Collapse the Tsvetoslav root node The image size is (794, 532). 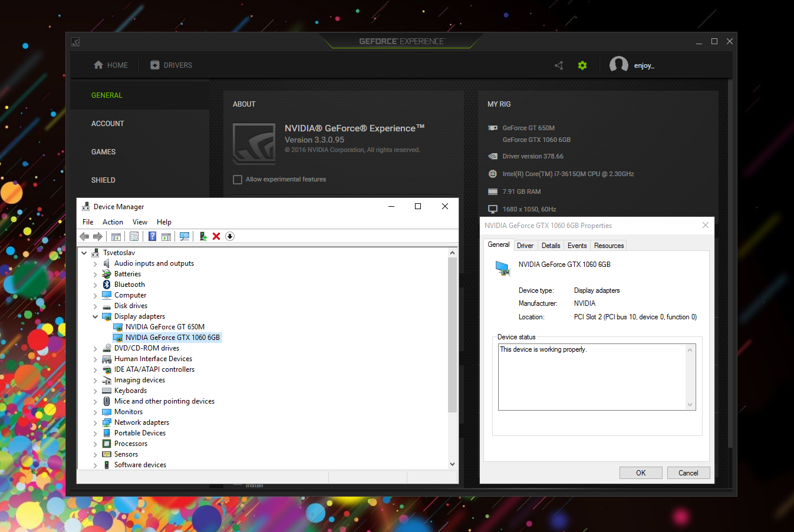click(84, 253)
